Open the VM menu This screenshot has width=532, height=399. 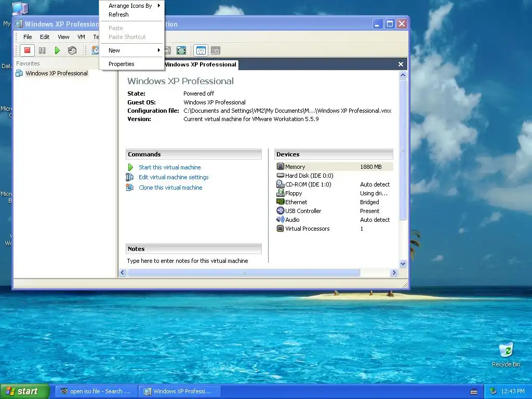click(x=81, y=37)
